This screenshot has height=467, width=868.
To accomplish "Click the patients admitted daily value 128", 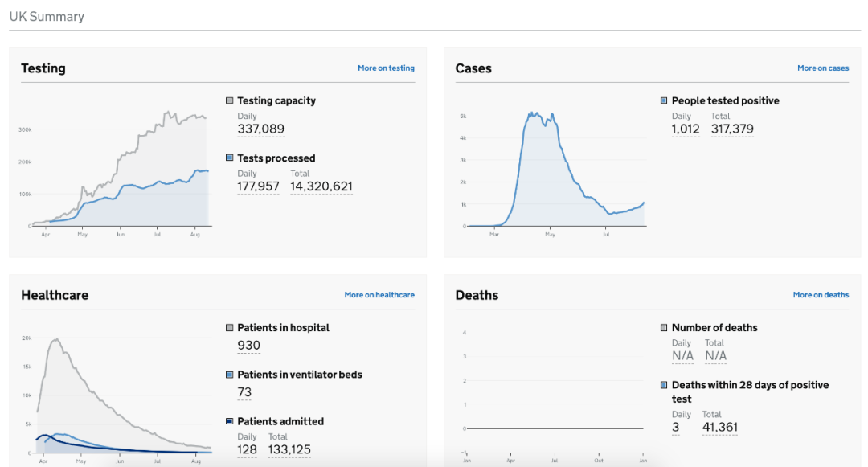I will pyautogui.click(x=247, y=450).
